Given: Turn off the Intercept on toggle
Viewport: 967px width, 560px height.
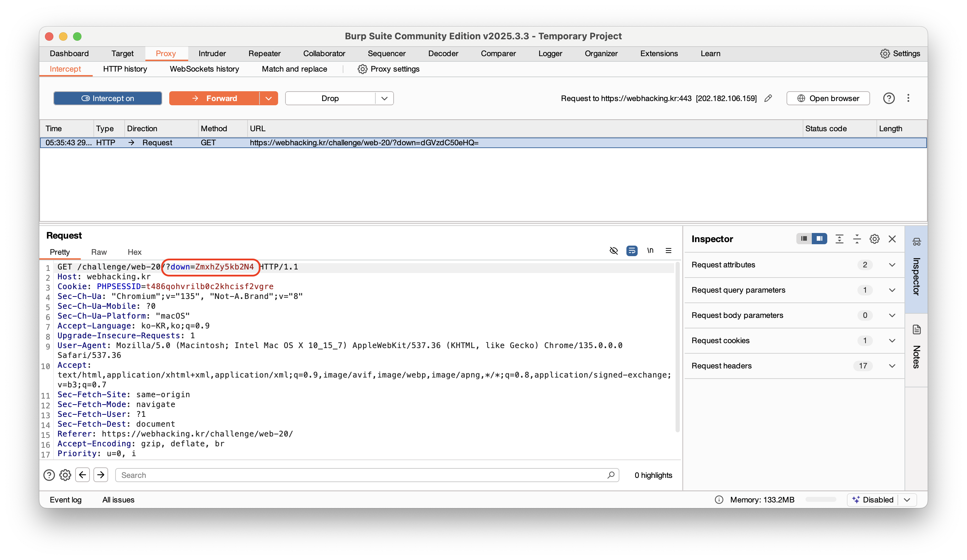Looking at the screenshot, I should pos(107,98).
